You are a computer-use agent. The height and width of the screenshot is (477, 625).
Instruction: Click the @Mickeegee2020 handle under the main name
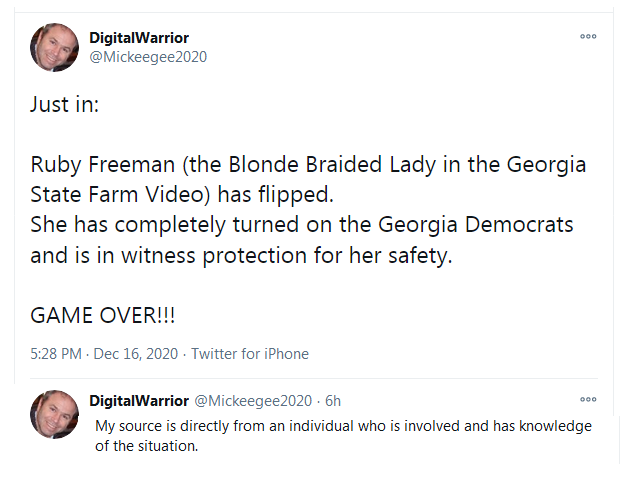[148, 57]
